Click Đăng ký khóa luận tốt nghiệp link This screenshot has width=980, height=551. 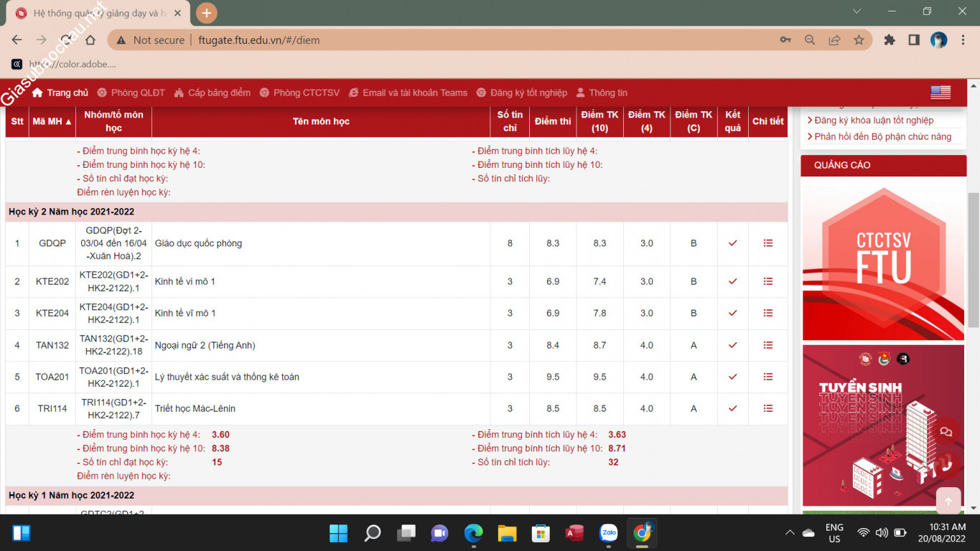874,121
